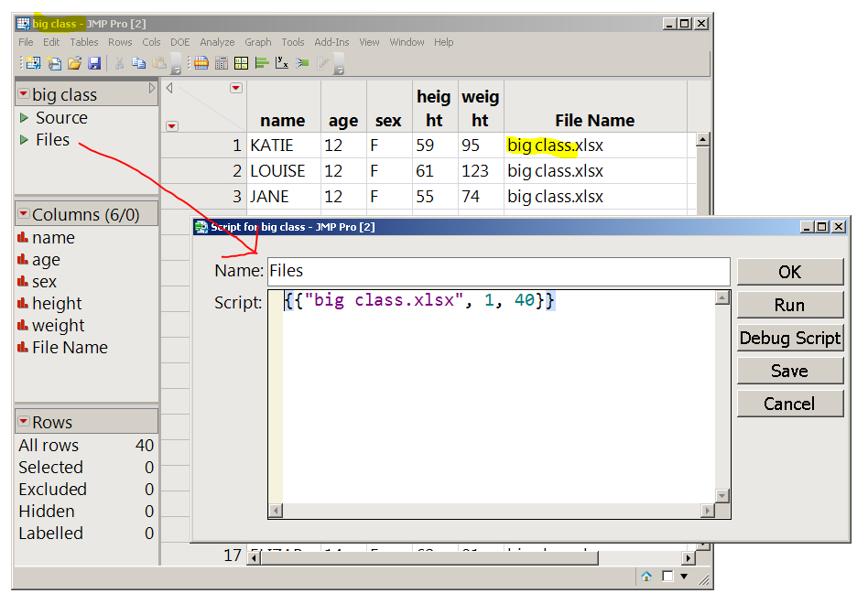
Task: Copy selection with the Copy toolbar icon
Action: pos(140,62)
